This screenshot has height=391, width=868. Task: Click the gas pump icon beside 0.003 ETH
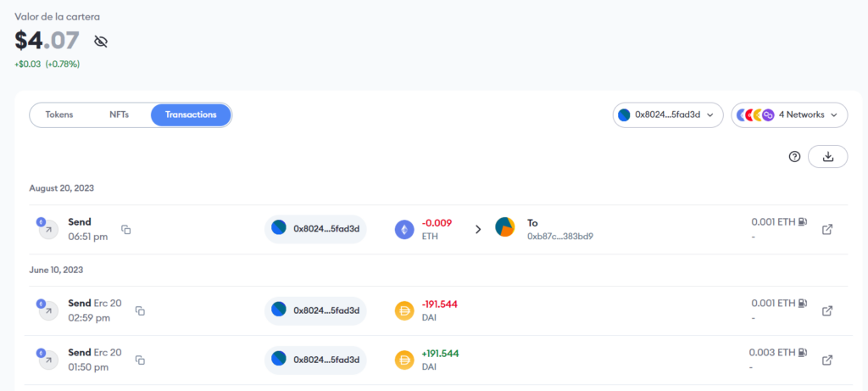[802, 352]
